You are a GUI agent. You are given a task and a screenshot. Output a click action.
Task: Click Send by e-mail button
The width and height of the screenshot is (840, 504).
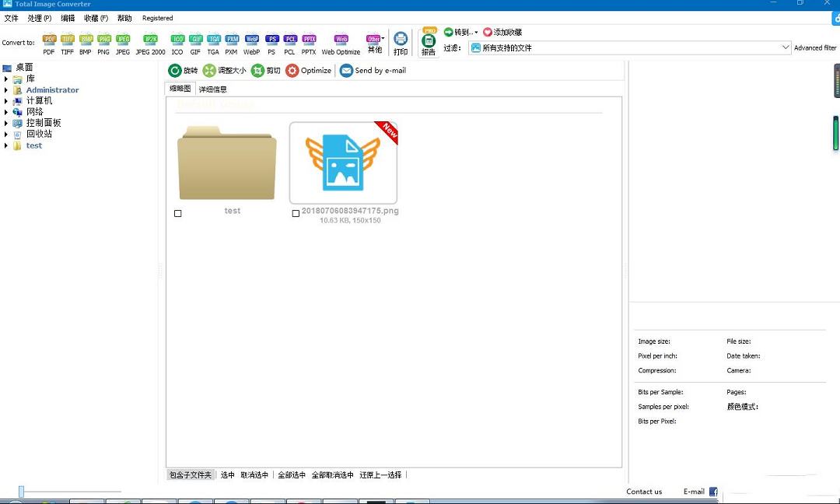370,70
